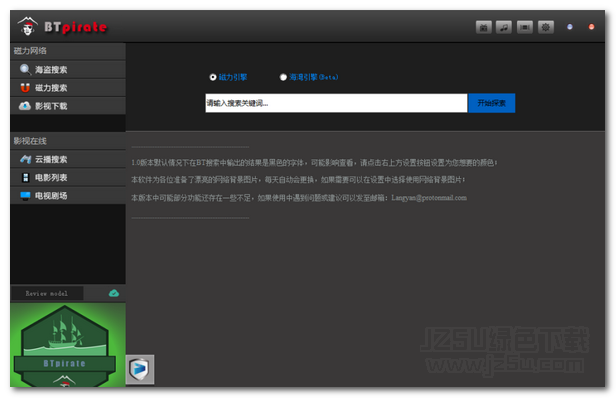Click the 影视在线 section header
This screenshot has width=616, height=398.
68,141
